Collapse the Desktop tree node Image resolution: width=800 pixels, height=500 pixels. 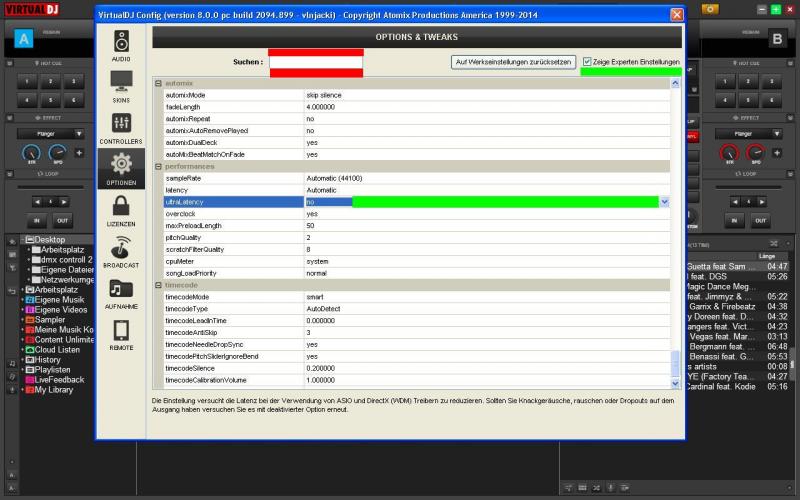(23, 239)
